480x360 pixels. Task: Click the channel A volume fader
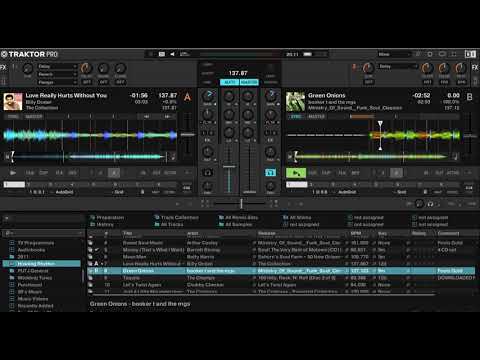229,166
